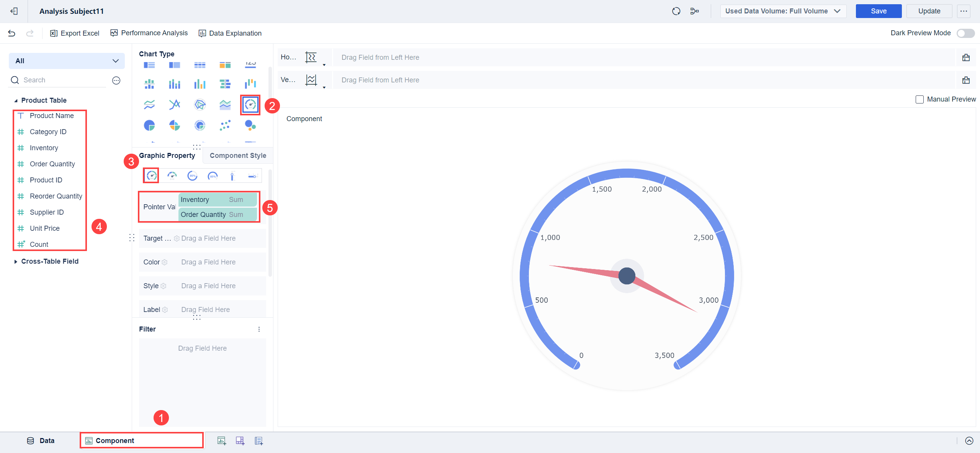This screenshot has height=453, width=980.
Task: Click the add dashboard layout icon
Action: 240,440
